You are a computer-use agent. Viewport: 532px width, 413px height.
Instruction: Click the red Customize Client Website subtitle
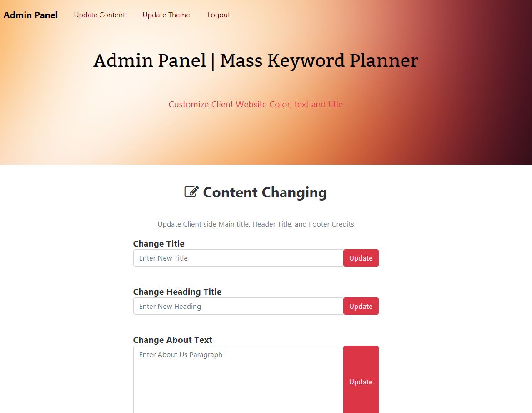tap(256, 105)
